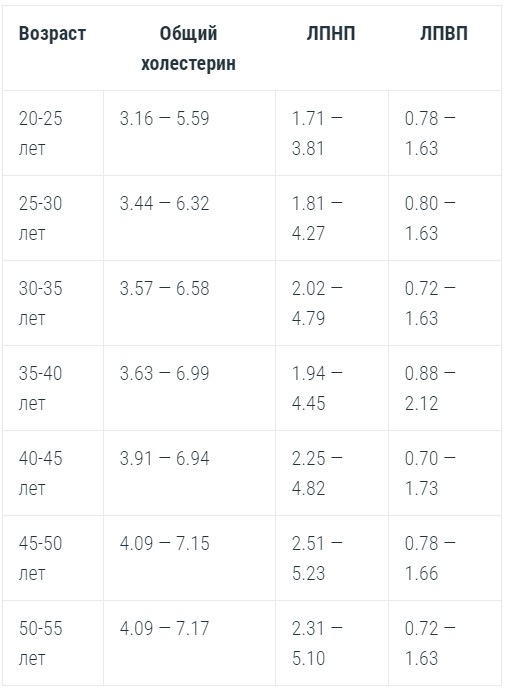Screen dimensions: 506x689
Task: Click the Возраст column header
Action: (x=52, y=33)
